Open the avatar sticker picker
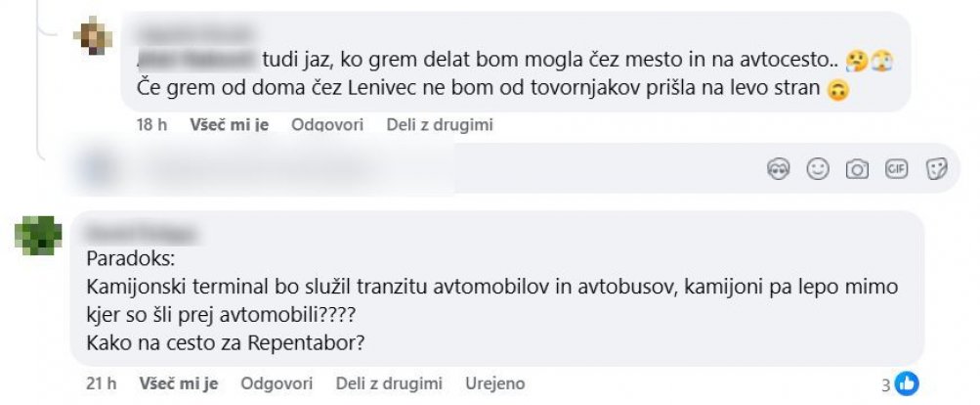Image resolution: width=980 pixels, height=405 pixels. 779,169
